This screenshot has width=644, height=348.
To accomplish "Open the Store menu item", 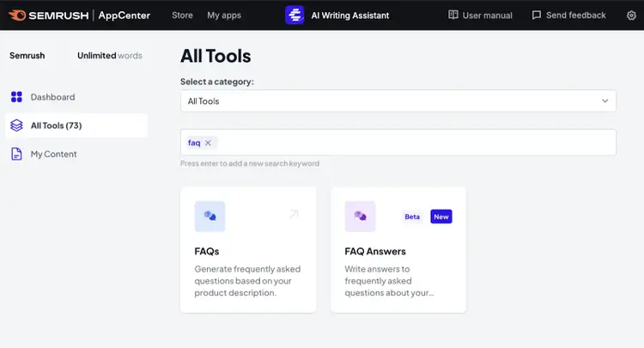I will pos(182,15).
